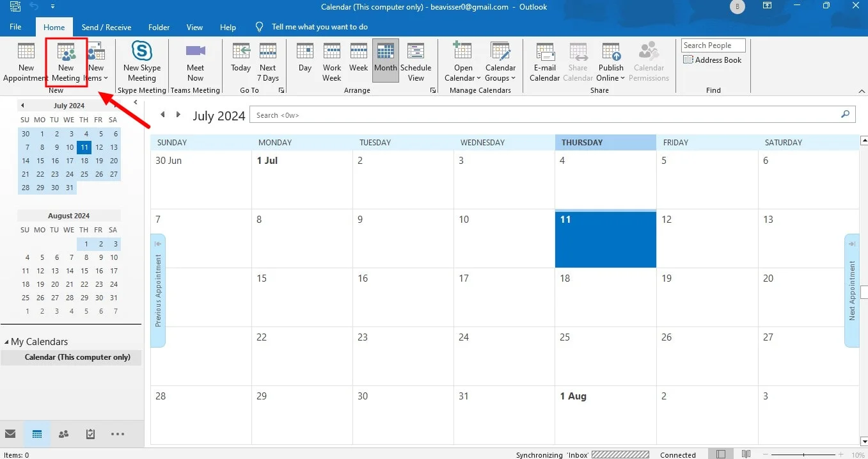Image resolution: width=868 pixels, height=459 pixels.
Task: Go to previous month in mini calendar
Action: tap(22, 106)
